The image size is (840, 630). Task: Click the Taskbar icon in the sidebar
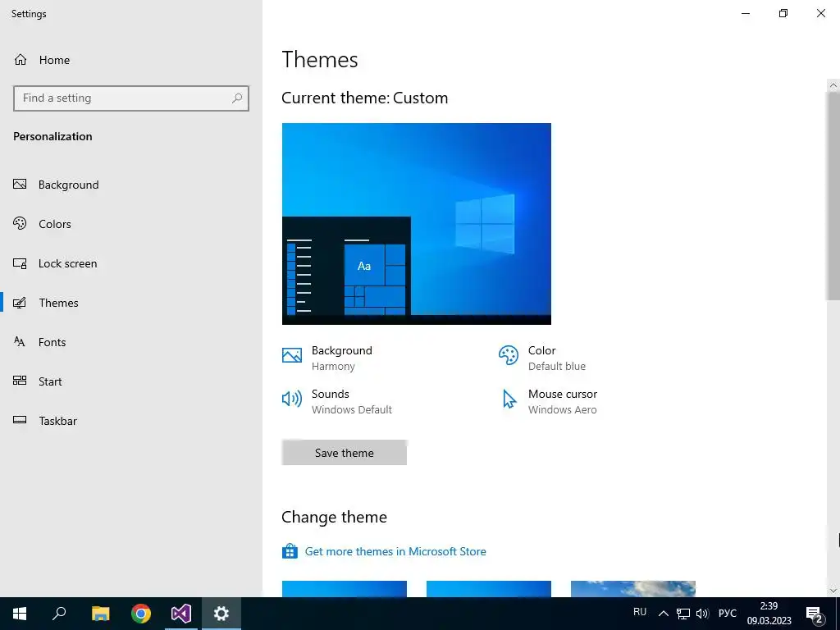pyautogui.click(x=20, y=420)
